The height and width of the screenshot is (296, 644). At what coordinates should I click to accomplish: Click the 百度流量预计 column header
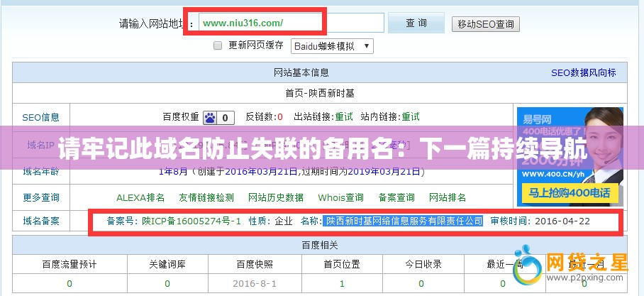70,264
